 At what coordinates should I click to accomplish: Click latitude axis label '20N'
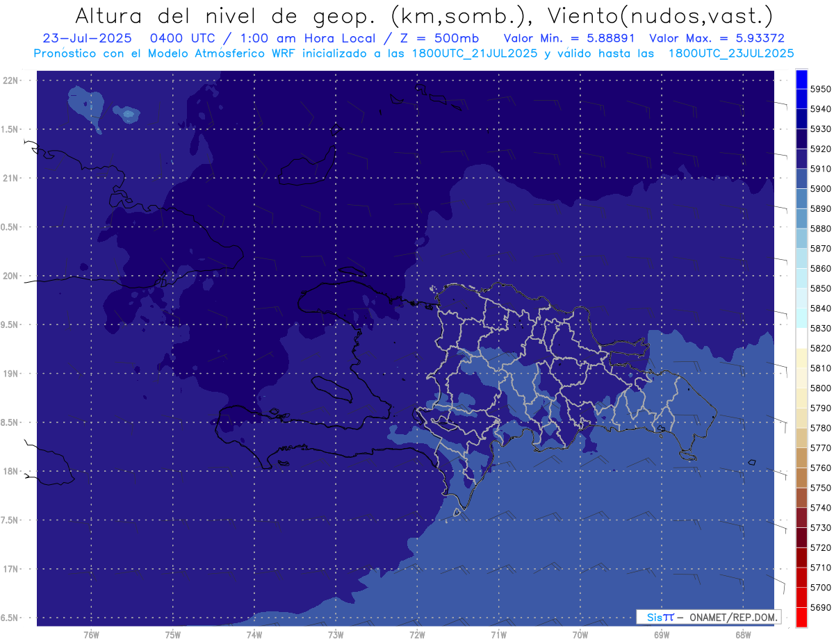[11, 276]
